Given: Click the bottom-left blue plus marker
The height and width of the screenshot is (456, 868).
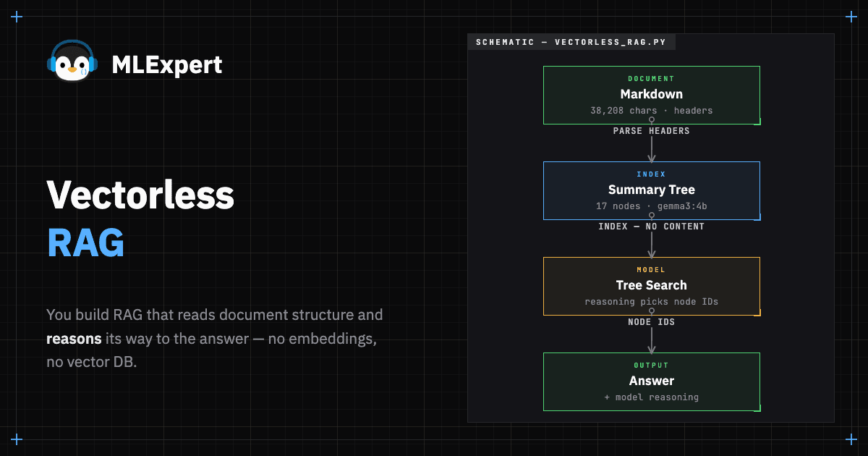Looking at the screenshot, I should pyautogui.click(x=17, y=439).
